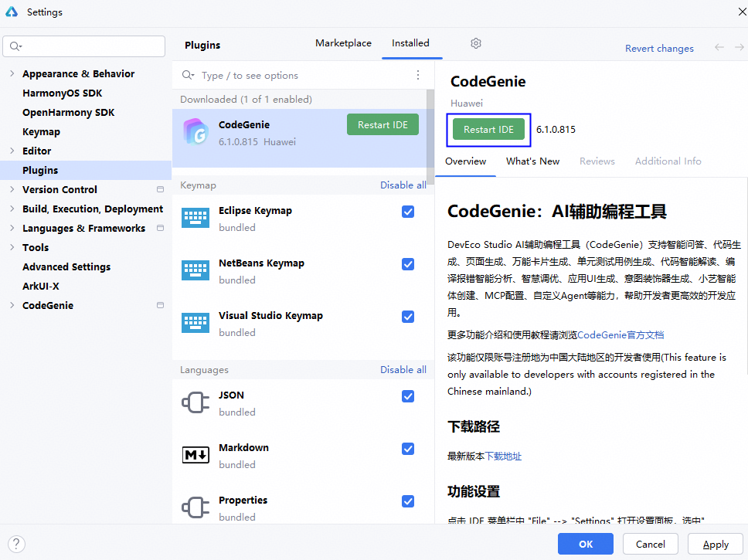This screenshot has width=748, height=560.
Task: Click the JSON plugin plug icon
Action: click(195, 402)
